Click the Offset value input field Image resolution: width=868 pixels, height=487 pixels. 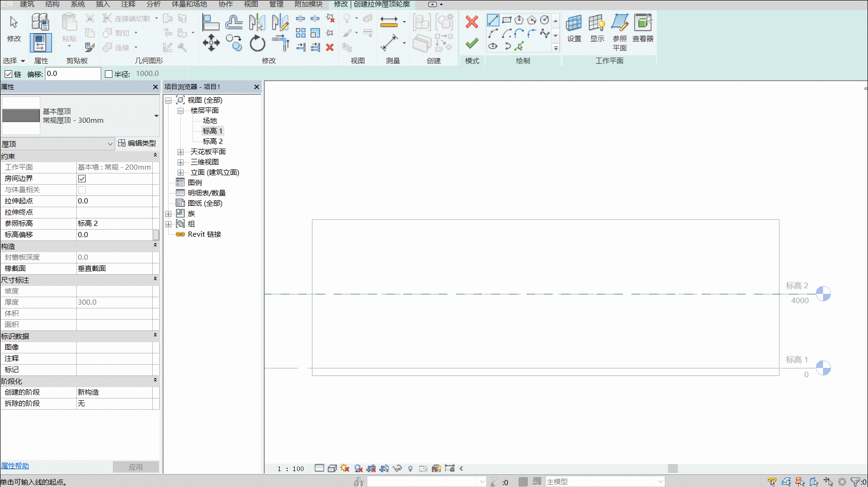click(x=73, y=74)
